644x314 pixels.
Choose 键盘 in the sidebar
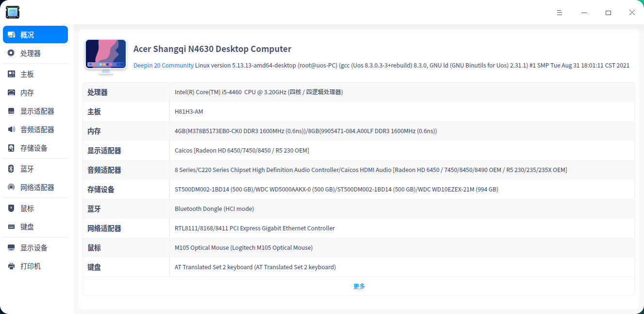[35, 227]
